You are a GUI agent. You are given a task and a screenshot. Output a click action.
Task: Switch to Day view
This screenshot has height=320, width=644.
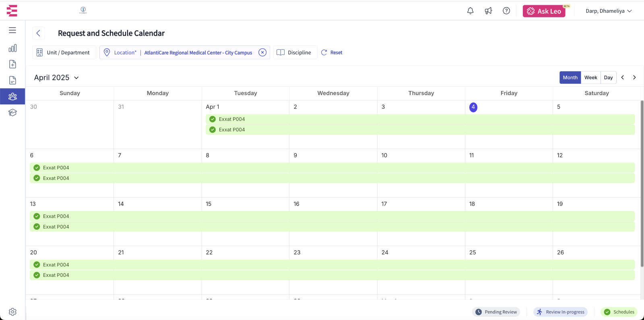(608, 77)
